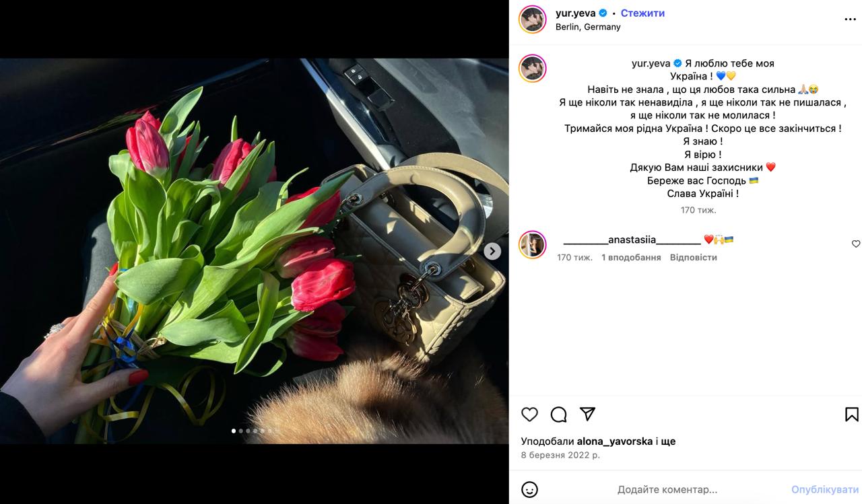Publish the comment with Опублікувати
This screenshot has height=504, width=862.
(x=825, y=490)
